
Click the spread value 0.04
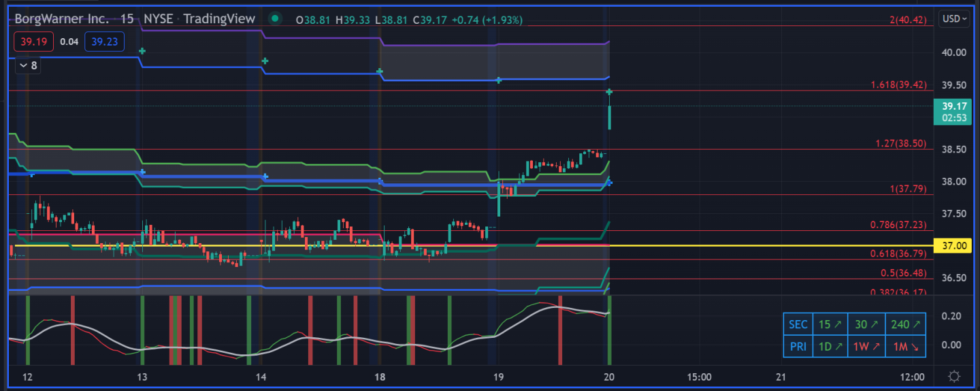(69, 42)
